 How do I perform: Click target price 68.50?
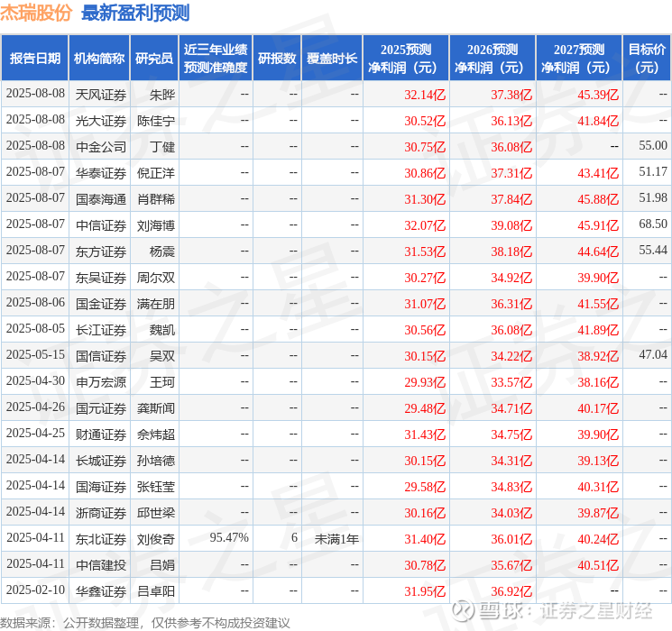coord(653,224)
